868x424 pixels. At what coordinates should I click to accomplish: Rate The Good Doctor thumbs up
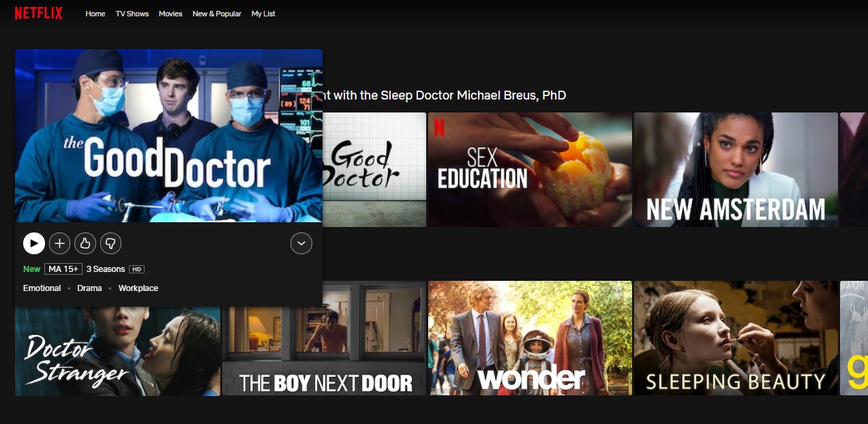(x=85, y=243)
